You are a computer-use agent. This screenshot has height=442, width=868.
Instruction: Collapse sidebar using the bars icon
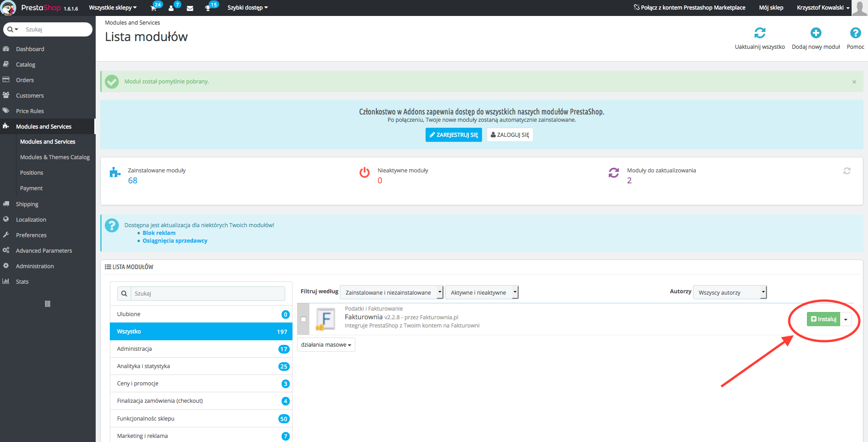coord(47,304)
